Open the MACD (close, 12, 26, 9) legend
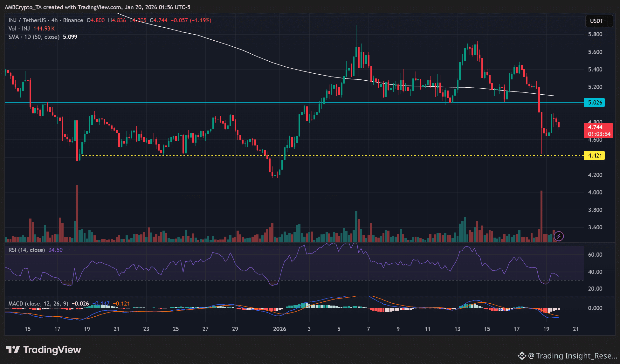This screenshot has width=620, height=364. pyautogui.click(x=38, y=304)
